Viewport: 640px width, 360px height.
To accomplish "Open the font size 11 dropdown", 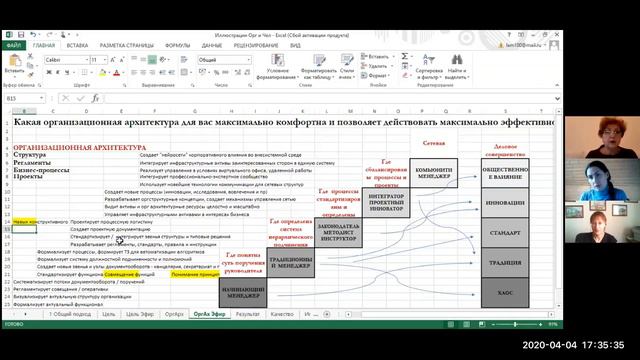I will point(105,60).
